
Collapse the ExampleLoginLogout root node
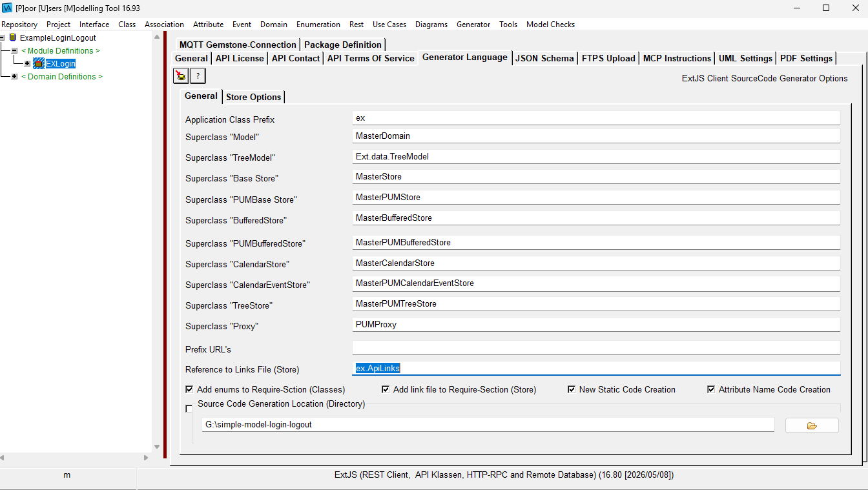3,37
